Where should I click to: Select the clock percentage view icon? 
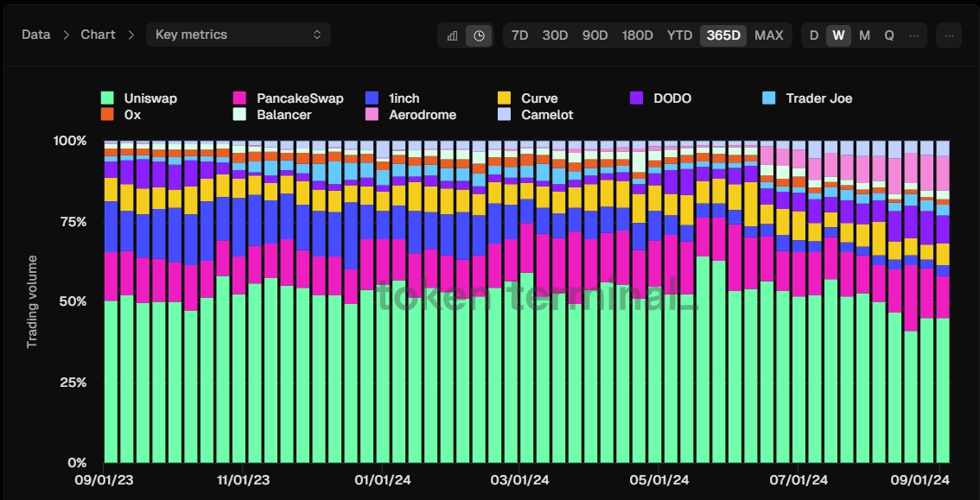tap(479, 35)
